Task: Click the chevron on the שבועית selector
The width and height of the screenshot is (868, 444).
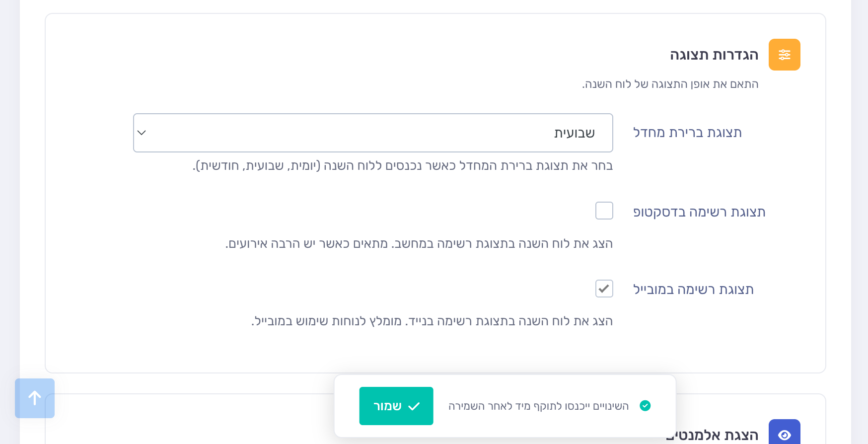Action: coord(142,133)
